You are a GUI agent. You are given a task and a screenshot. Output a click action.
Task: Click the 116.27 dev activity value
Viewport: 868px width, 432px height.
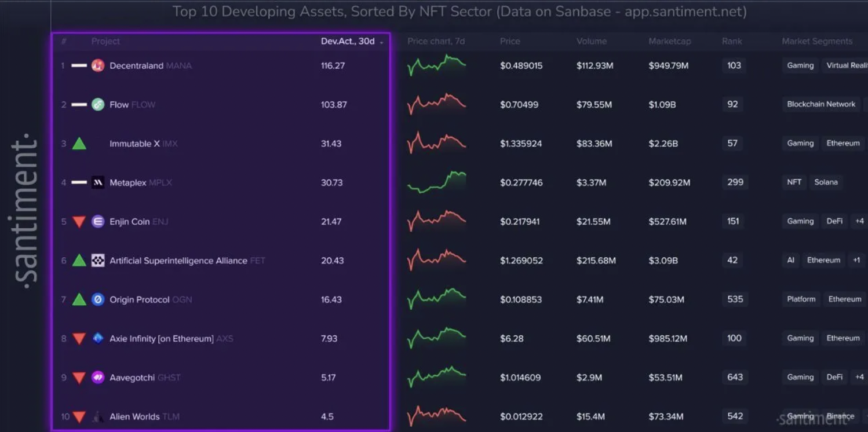333,65
